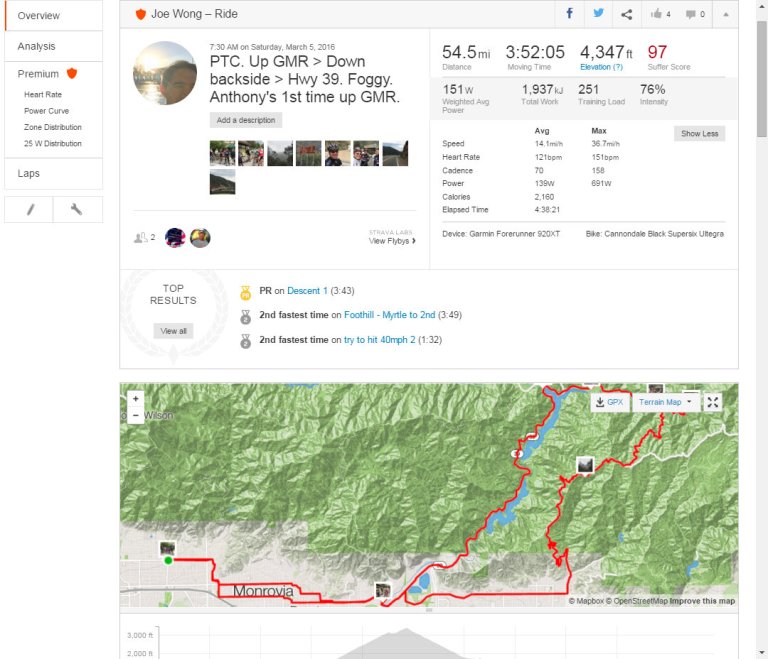
Task: Expand the map to fullscreen
Action: click(713, 402)
